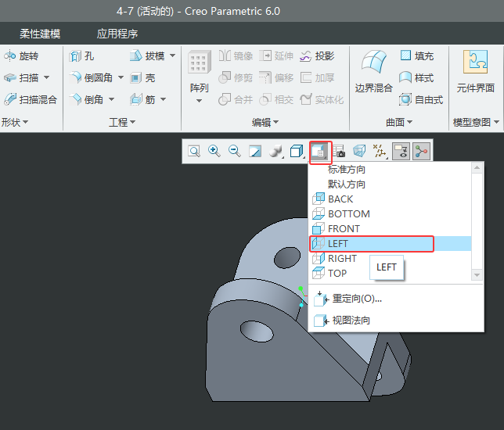Image resolution: width=504 pixels, height=430 pixels.
Task: Click the Mirror (镜像) tool
Action: coord(236,56)
